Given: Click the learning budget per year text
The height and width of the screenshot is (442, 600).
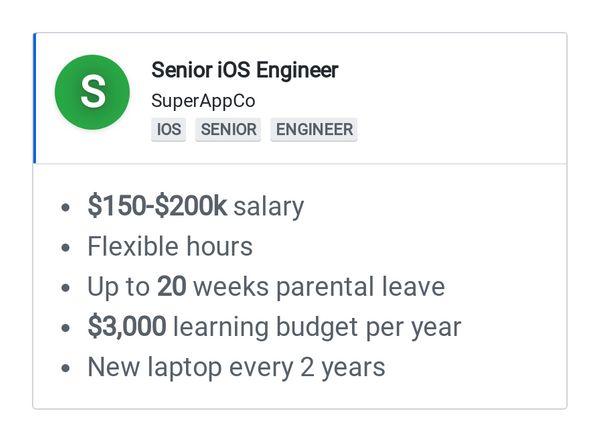Looking at the screenshot, I should click(317, 327).
